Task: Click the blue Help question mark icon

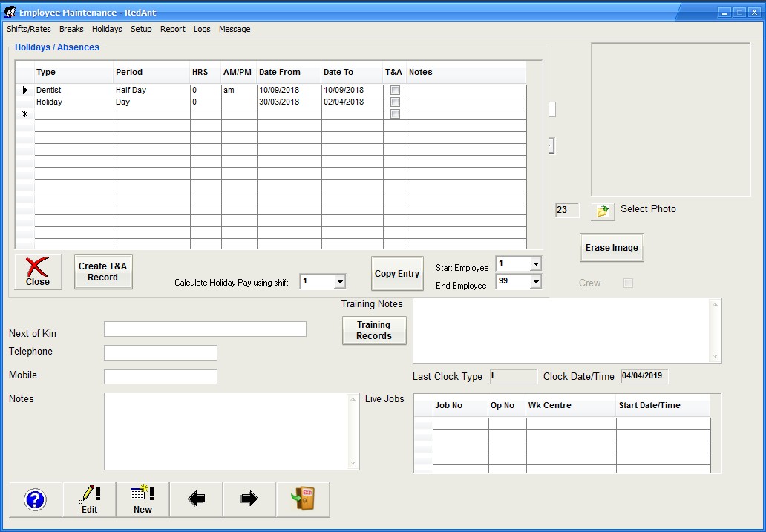Action: click(36, 499)
